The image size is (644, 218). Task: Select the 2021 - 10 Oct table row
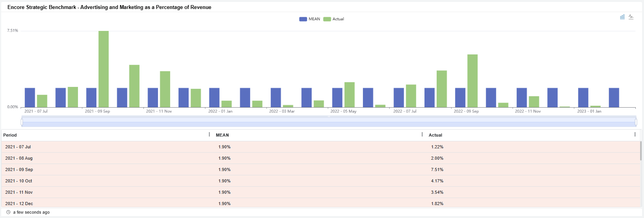[x=118, y=181]
